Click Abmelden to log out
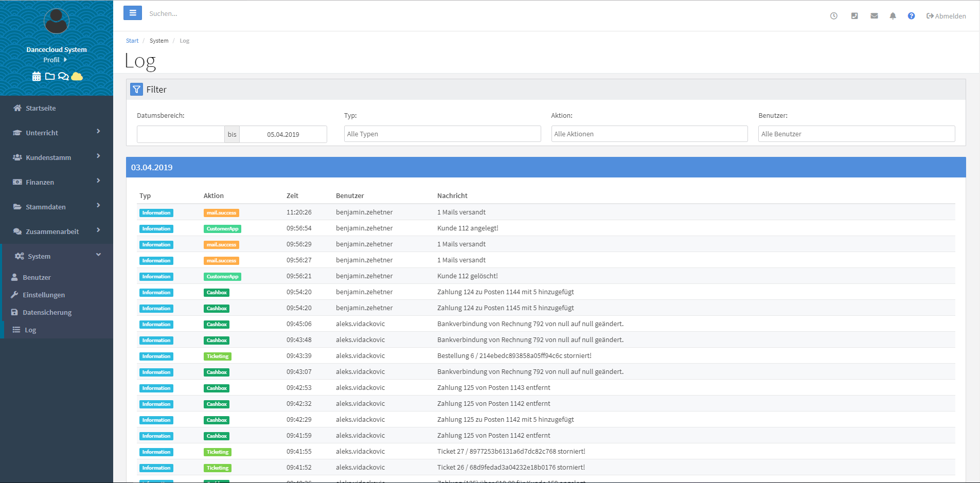The height and width of the screenshot is (483, 980). point(946,16)
